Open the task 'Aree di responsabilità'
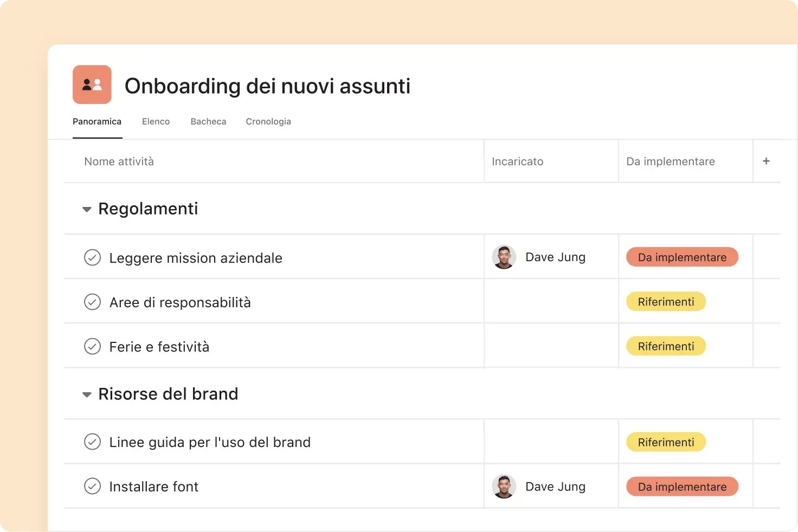Image resolution: width=798 pixels, height=532 pixels. point(181,302)
